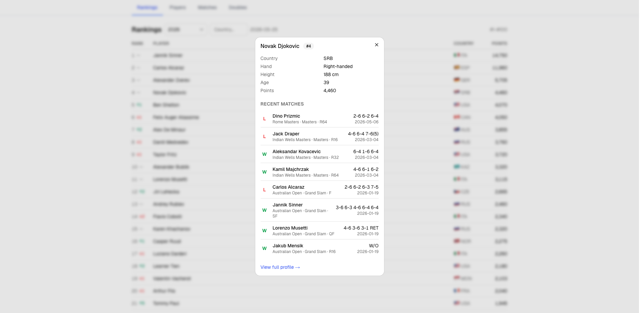Click the 2-6 6-2 6-4 score
This screenshot has width=644, height=313.
366,116
